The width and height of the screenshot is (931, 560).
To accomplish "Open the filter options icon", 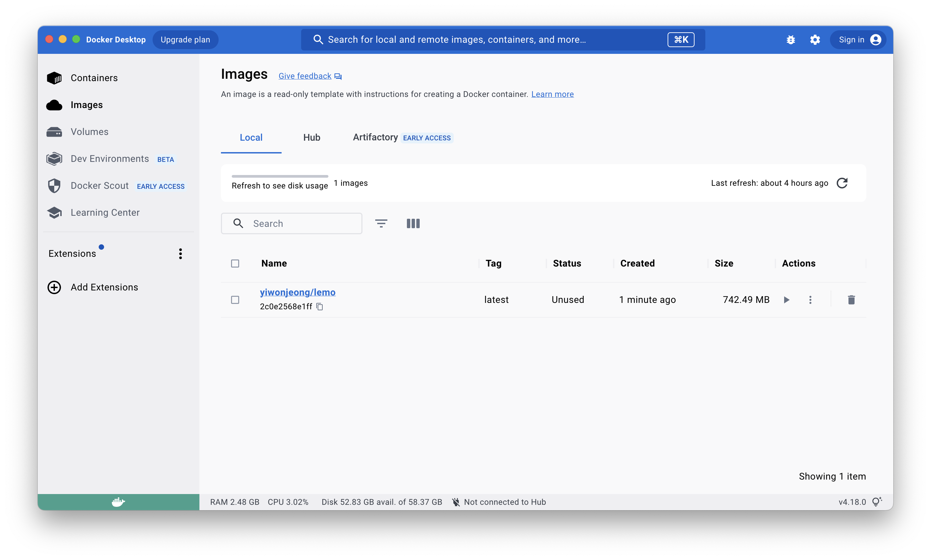I will 381,223.
